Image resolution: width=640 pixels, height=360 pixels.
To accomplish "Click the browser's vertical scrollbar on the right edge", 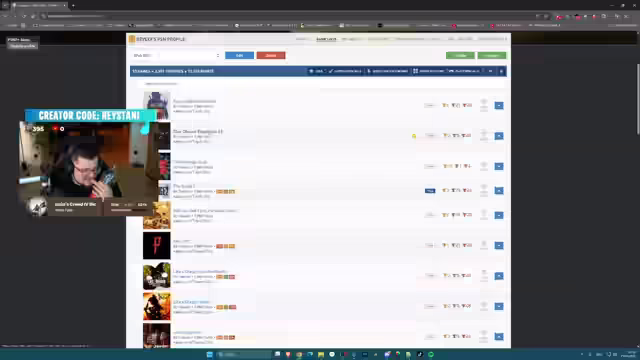I will click(638, 98).
